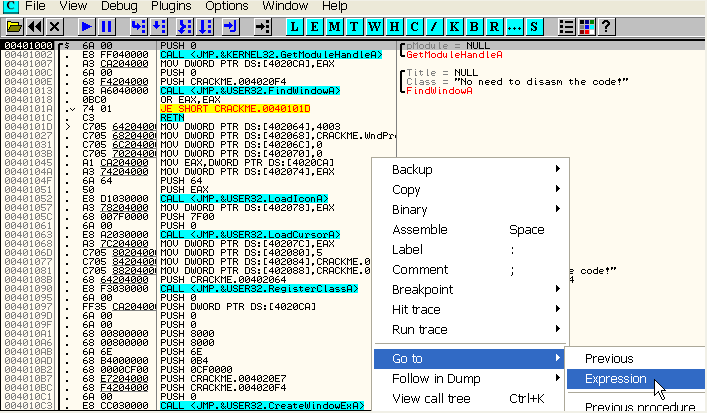Click the Trace over toolbar icon

click(x=205, y=27)
